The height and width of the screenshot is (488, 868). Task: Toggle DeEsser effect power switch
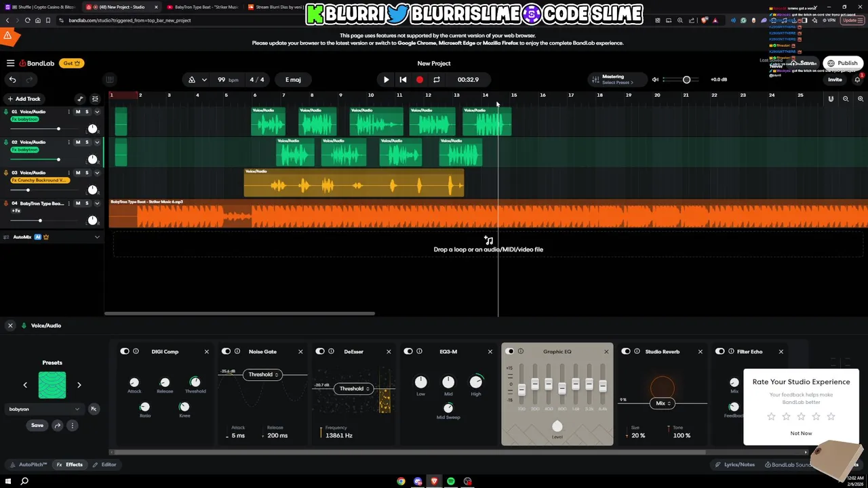[x=320, y=352]
